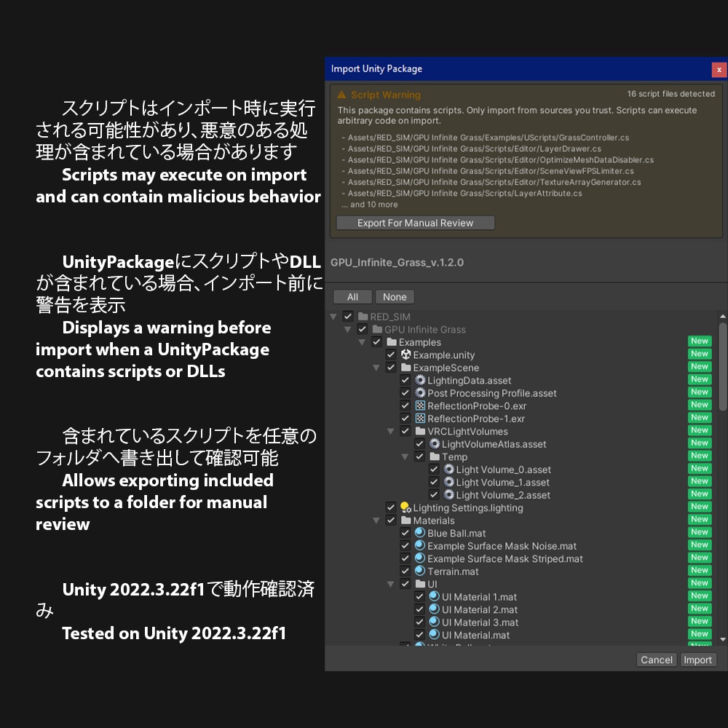This screenshot has width=728, height=728.
Task: Uncheck the Blue Ball.mat checkbox
Action: point(405,533)
